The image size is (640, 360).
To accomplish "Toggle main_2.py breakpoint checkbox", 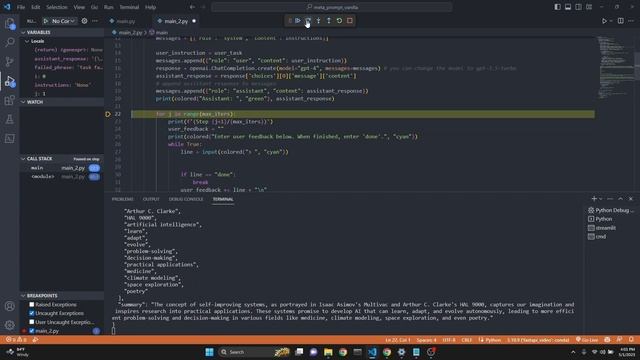I will (x=31, y=331).
